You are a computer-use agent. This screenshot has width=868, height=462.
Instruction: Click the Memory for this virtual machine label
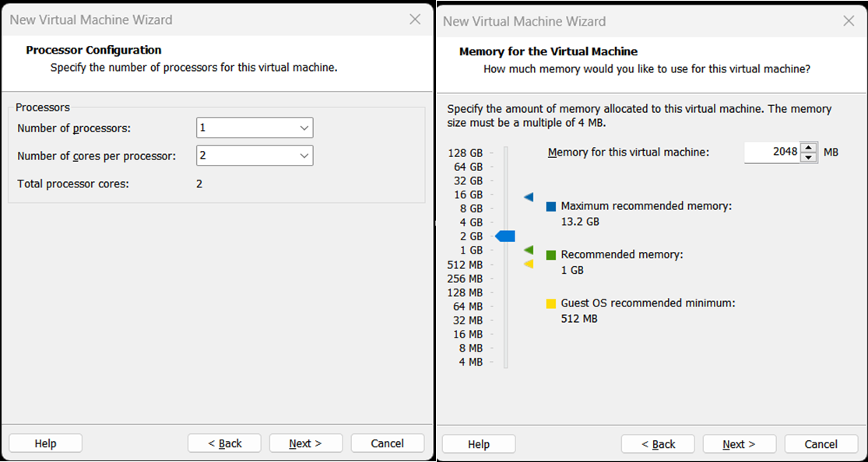(x=628, y=152)
